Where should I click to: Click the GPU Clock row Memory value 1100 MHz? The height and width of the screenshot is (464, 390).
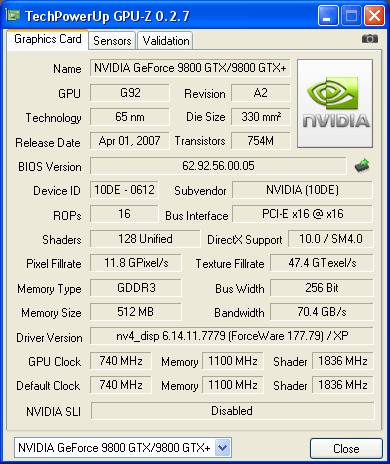pos(233,361)
